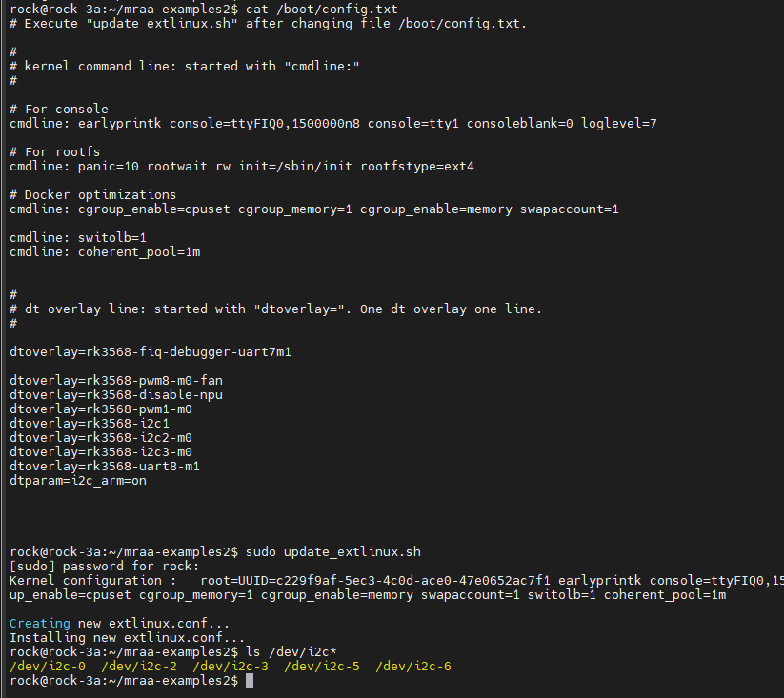Click the "cat /boot/config.txt" command text
The image size is (784, 698).
(322, 10)
